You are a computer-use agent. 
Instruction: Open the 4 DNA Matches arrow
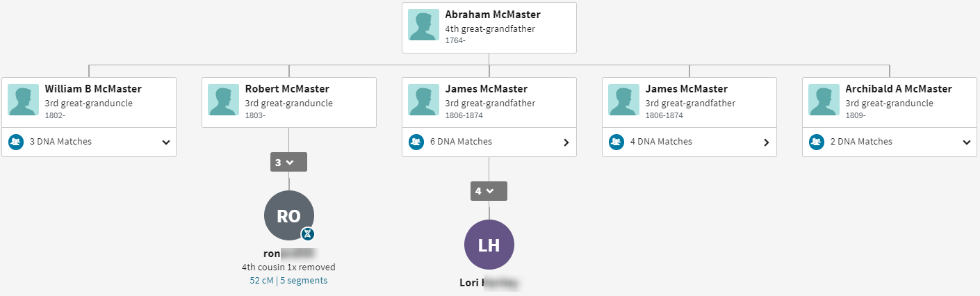click(x=766, y=142)
